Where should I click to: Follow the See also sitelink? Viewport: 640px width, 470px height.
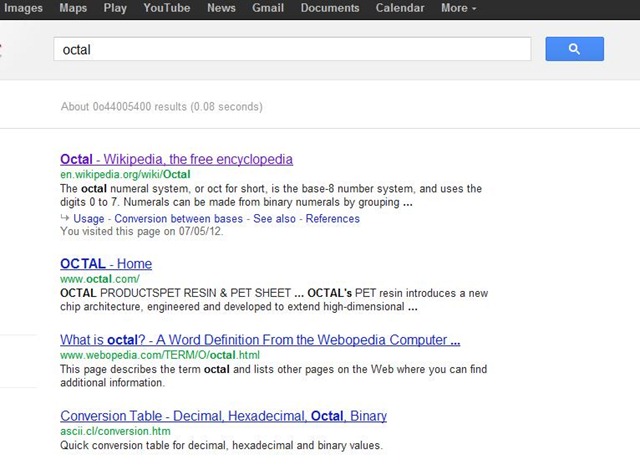click(274, 218)
